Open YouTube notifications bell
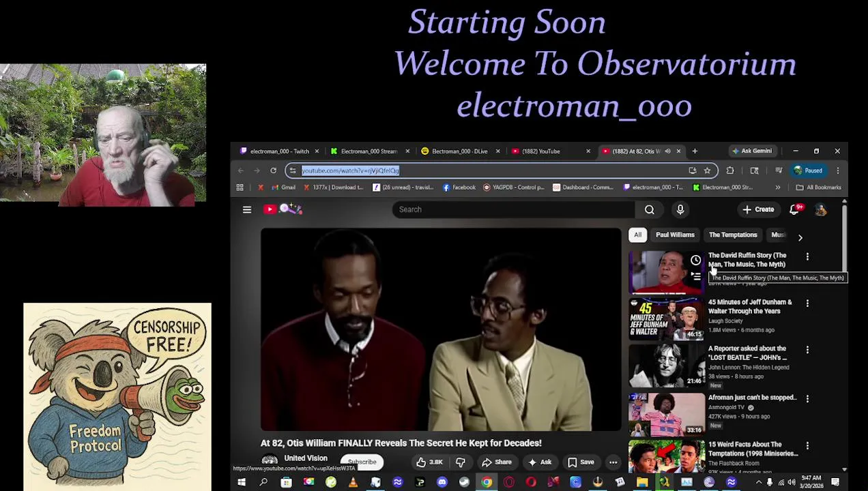 (794, 209)
